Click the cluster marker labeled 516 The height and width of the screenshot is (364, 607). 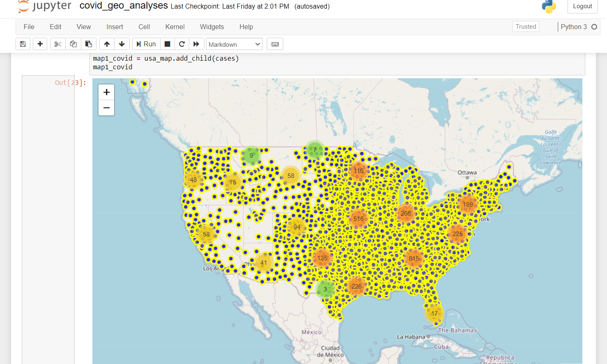click(x=359, y=219)
